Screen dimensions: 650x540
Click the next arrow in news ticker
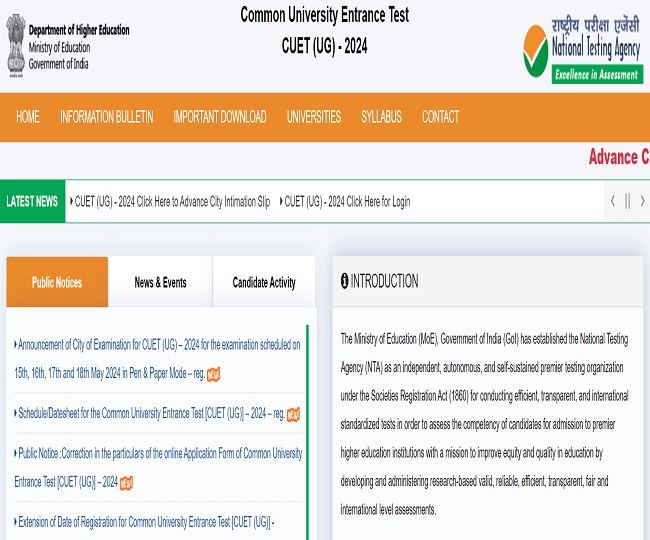[x=641, y=201]
